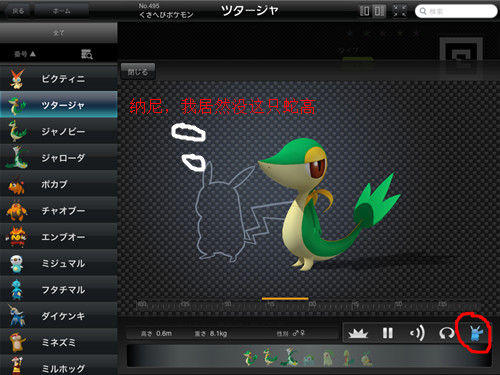This screenshot has width=500, height=375.
Task: Click the rotation angle ruler slider
Action: (x=308, y=305)
